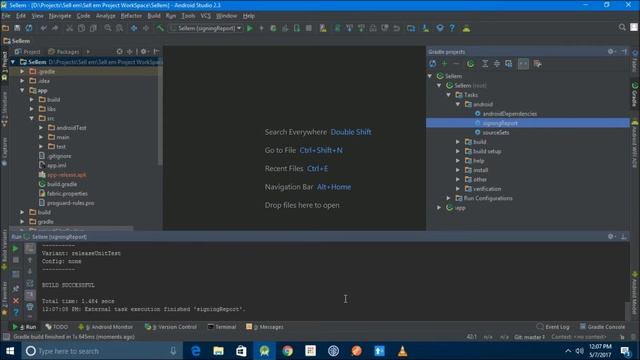Click the red X close icon in Run panel
Viewport: 640px width, 360px height.
coord(16,301)
